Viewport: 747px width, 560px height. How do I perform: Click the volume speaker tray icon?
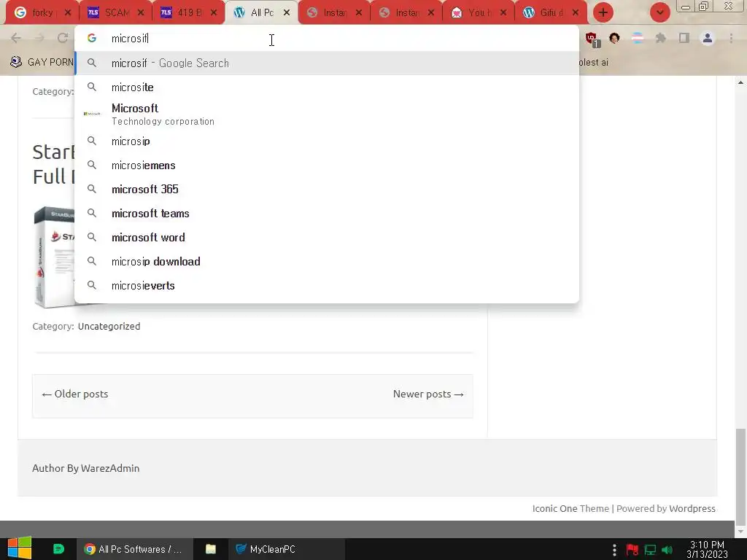coord(667,550)
